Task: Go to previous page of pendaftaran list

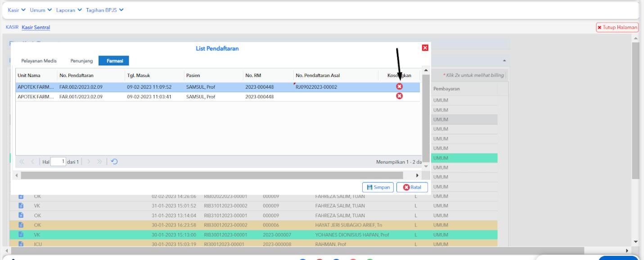Action: [32, 161]
